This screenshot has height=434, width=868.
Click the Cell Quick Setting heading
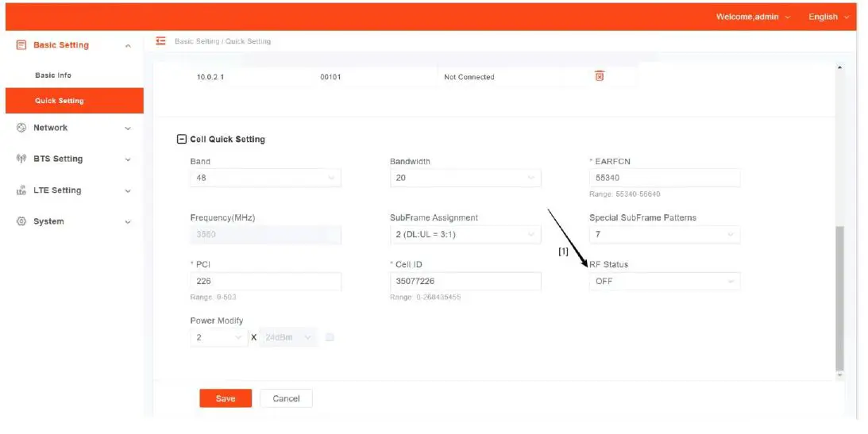click(227, 140)
